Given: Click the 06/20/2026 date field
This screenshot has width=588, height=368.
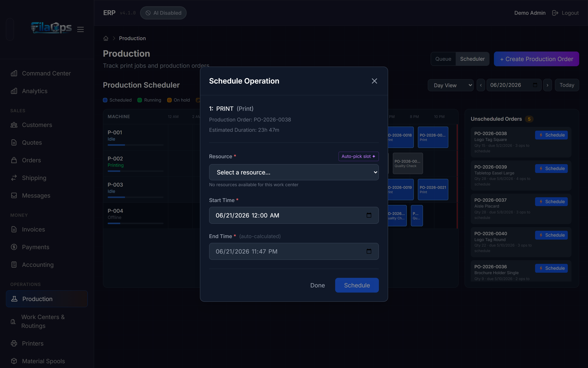Looking at the screenshot, I should (x=514, y=85).
